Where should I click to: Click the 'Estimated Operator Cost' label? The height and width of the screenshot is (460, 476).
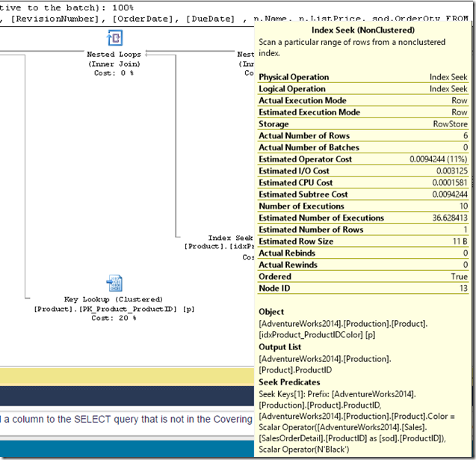click(x=306, y=159)
